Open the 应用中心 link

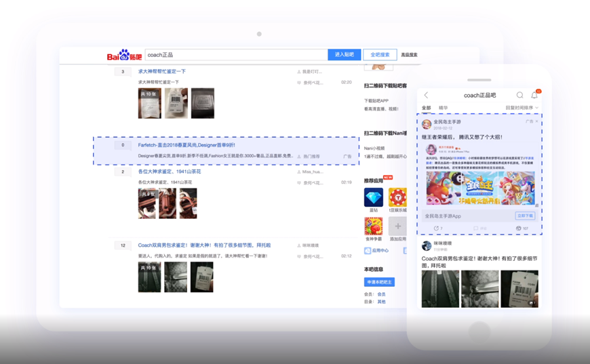(380, 250)
